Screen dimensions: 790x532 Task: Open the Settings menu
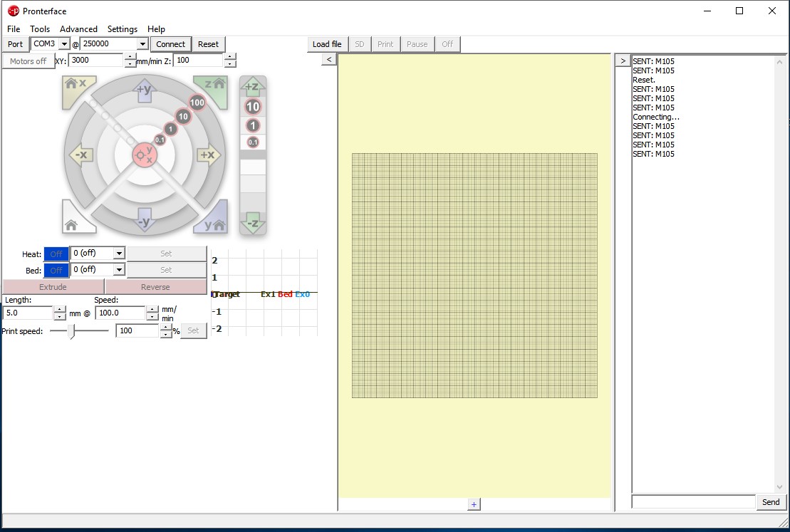click(122, 29)
